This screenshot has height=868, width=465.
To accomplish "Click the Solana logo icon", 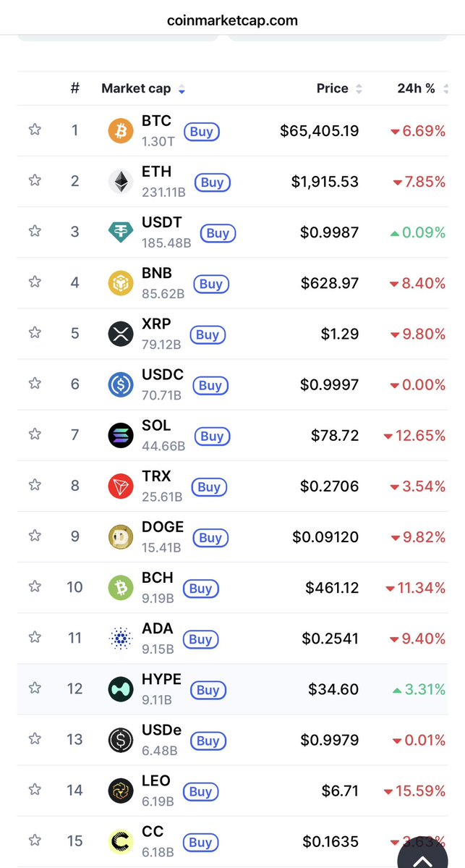I will tap(121, 435).
